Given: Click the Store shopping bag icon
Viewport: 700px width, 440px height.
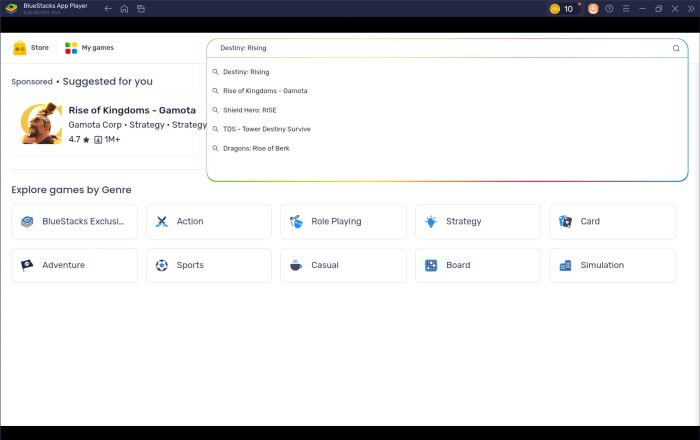Looking at the screenshot, I should click(20, 48).
